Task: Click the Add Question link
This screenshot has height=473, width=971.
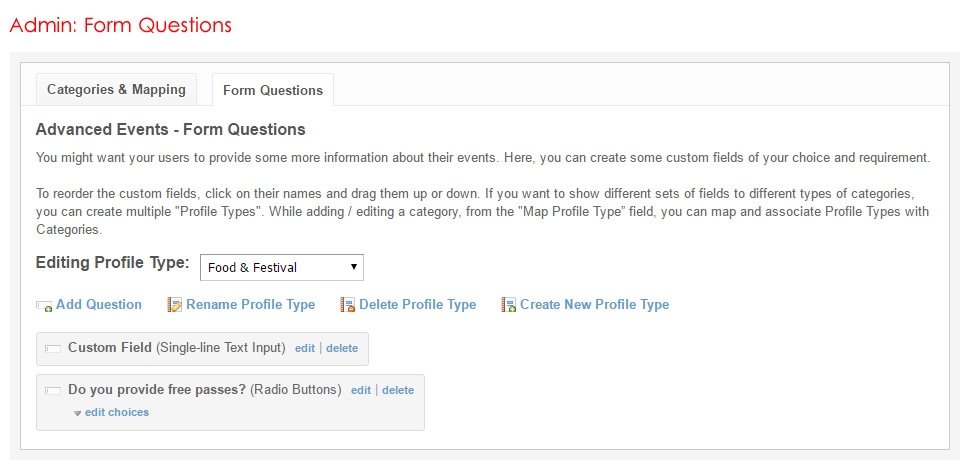Action: tap(99, 305)
